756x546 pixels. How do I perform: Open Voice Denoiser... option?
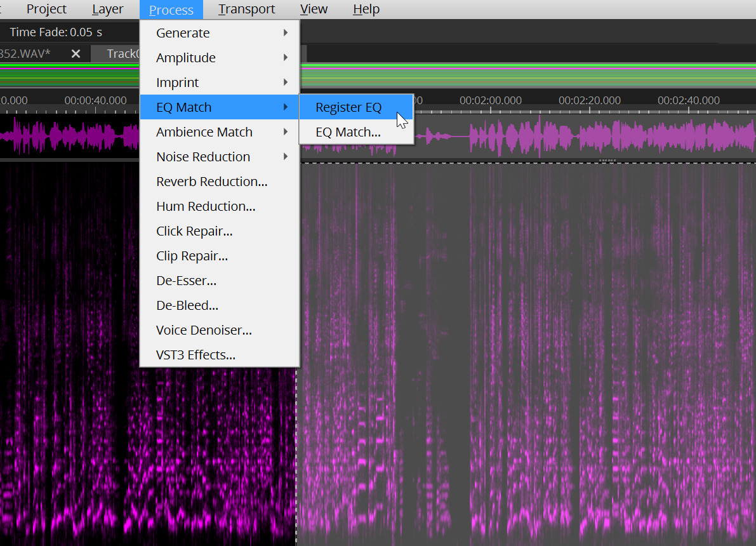click(204, 330)
